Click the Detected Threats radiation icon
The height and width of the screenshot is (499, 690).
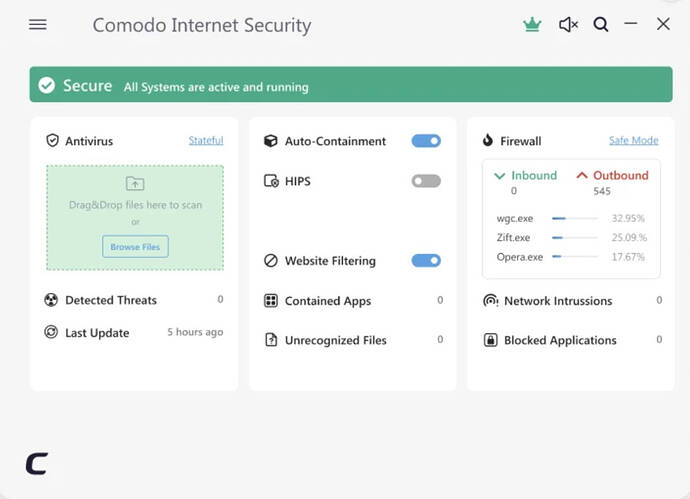click(x=52, y=300)
